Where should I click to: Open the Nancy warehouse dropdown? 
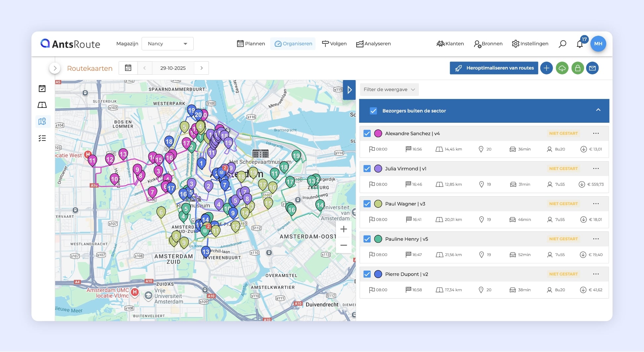pos(167,43)
